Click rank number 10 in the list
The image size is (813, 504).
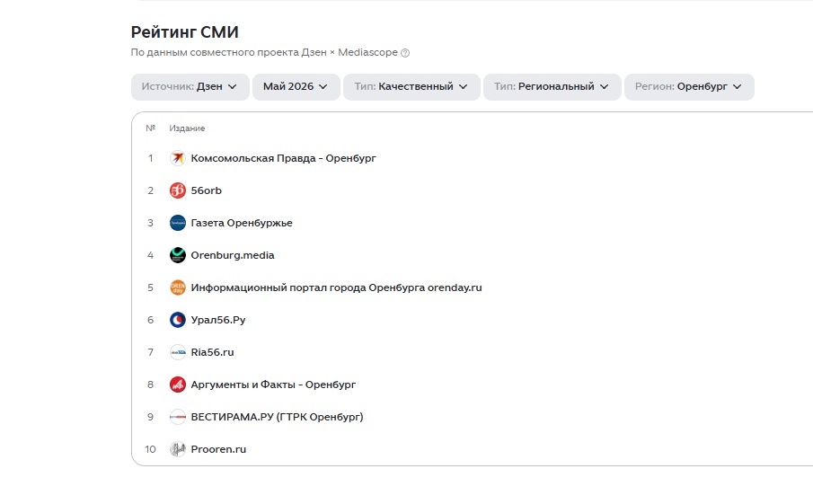150,449
